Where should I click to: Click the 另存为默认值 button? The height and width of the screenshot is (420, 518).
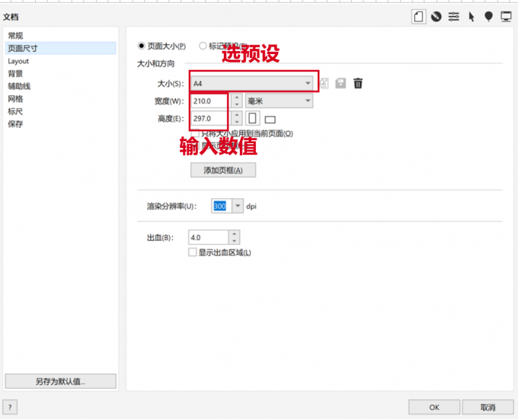(61, 381)
